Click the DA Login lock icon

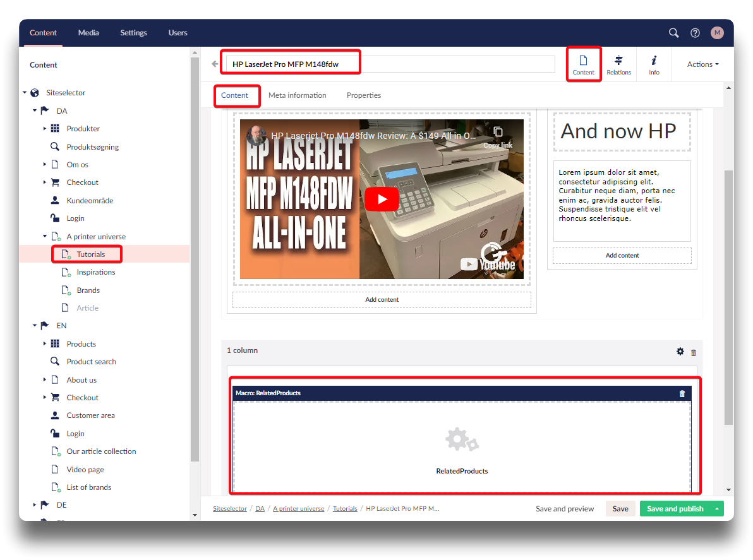55,218
